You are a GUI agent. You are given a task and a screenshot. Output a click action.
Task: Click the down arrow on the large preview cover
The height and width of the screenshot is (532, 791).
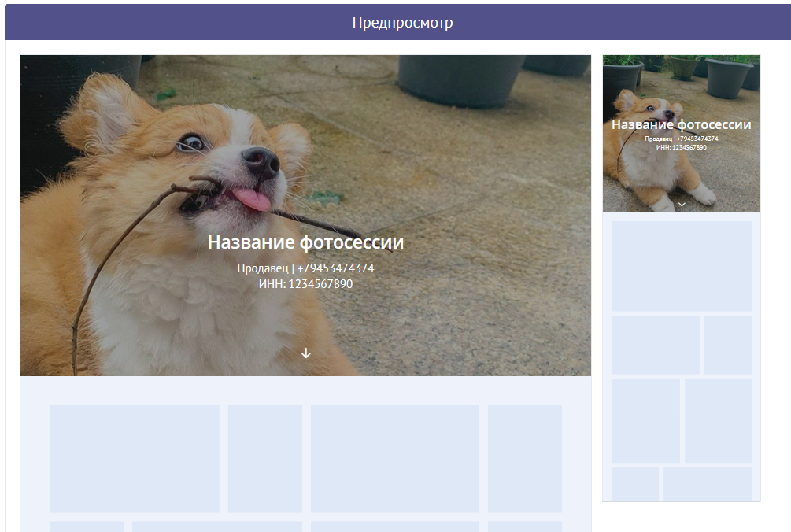pyautogui.click(x=306, y=353)
